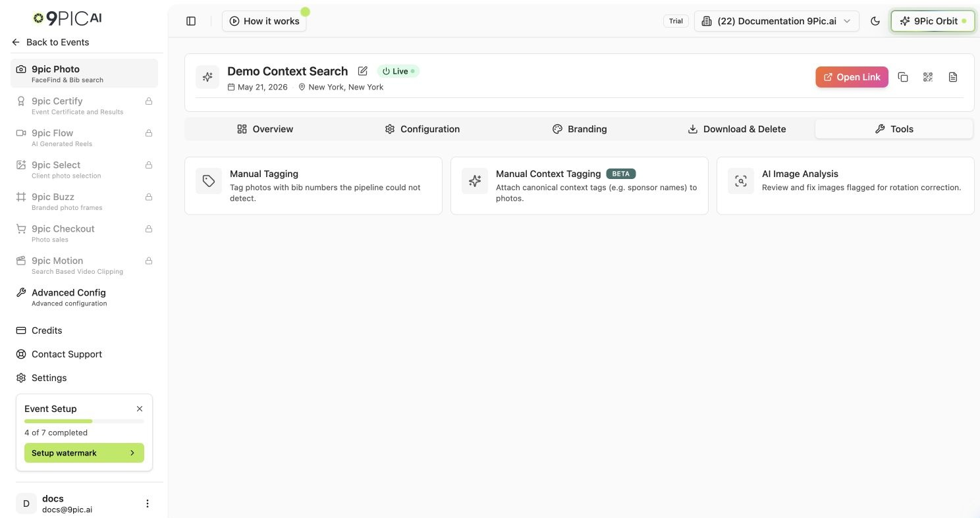Image resolution: width=980 pixels, height=518 pixels.
Task: Expand the Documentation 9Pic.ai organization dropdown
Action: point(776,21)
